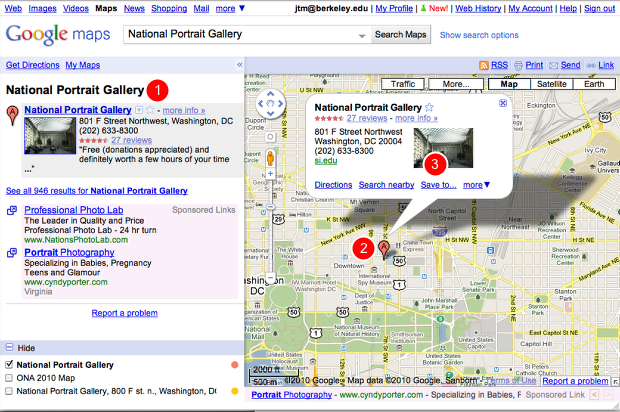Click the Professional Photo Lab ad icon
This screenshot has width=620, height=412.
pyautogui.click(x=12, y=210)
